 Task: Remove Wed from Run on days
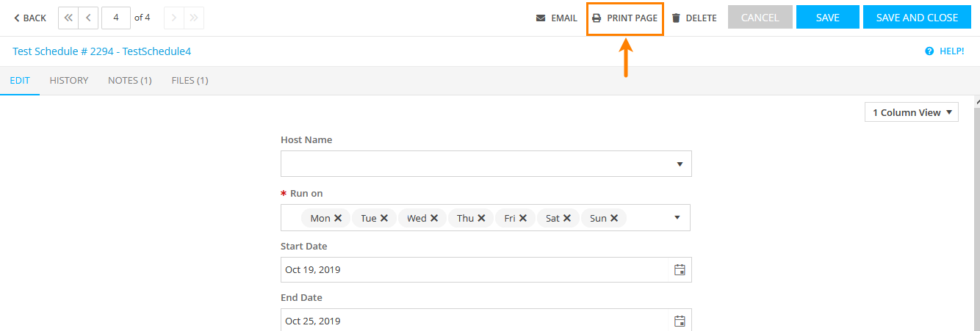(x=434, y=218)
